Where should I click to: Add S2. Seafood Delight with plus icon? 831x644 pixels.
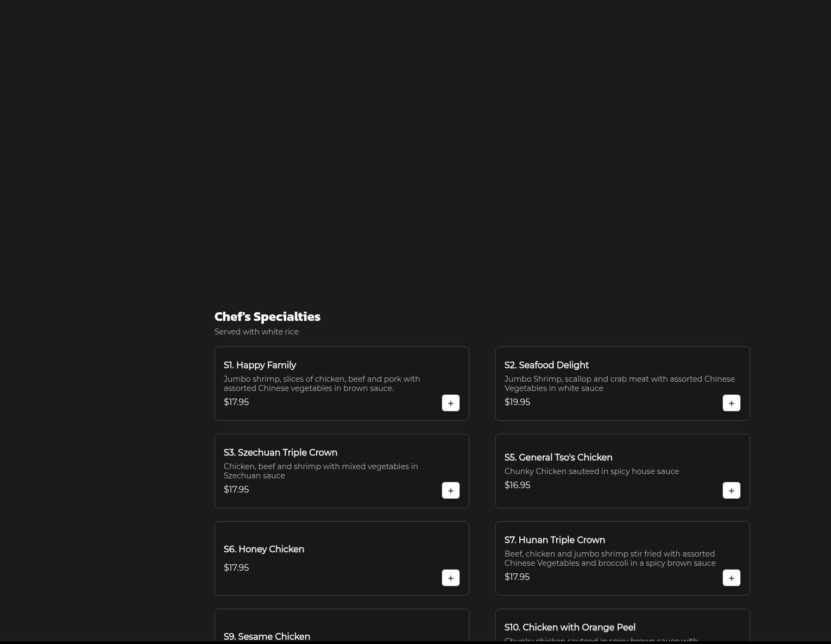[x=732, y=403]
